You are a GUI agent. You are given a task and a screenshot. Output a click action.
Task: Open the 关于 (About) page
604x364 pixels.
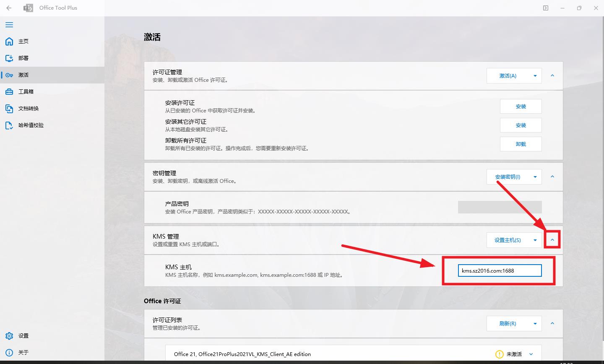23,352
